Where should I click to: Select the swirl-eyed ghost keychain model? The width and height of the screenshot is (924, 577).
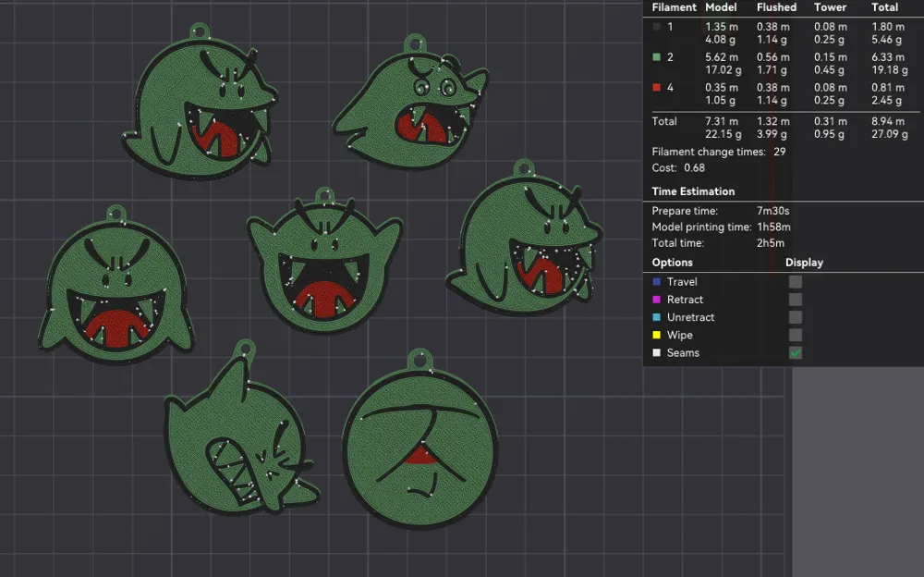(412, 104)
